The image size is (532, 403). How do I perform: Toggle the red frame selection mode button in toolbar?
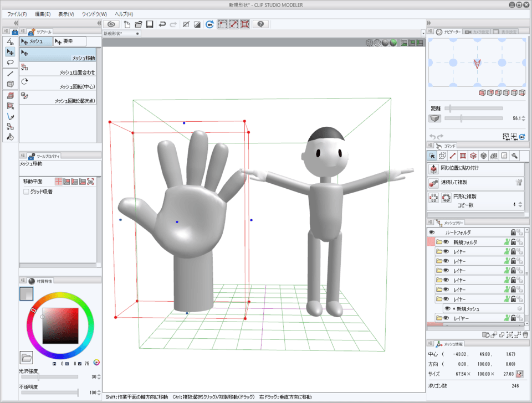(x=244, y=24)
